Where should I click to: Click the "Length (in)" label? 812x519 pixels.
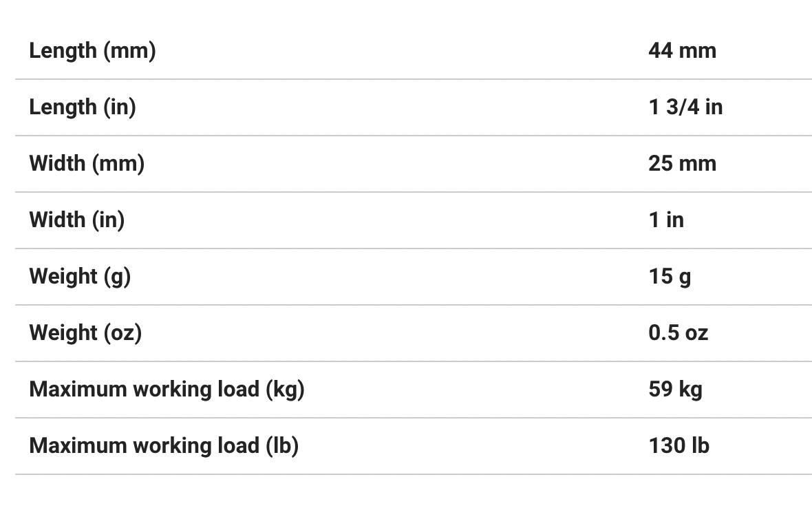(83, 107)
